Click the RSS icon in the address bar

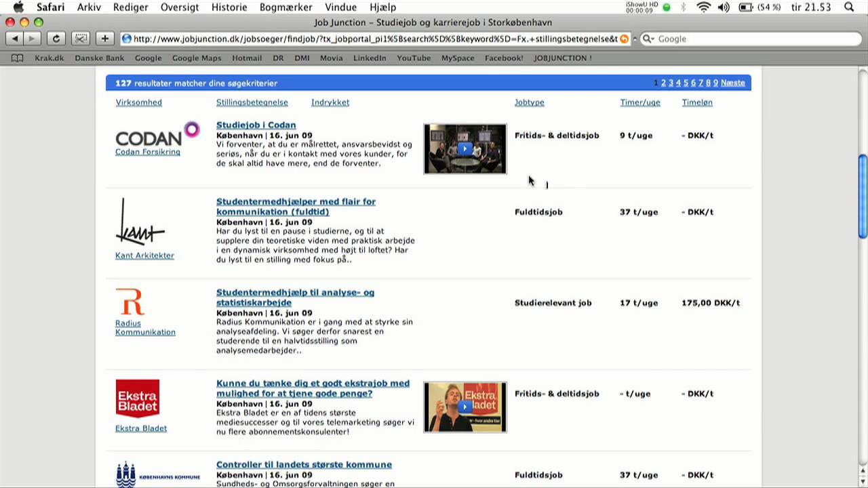coord(624,39)
